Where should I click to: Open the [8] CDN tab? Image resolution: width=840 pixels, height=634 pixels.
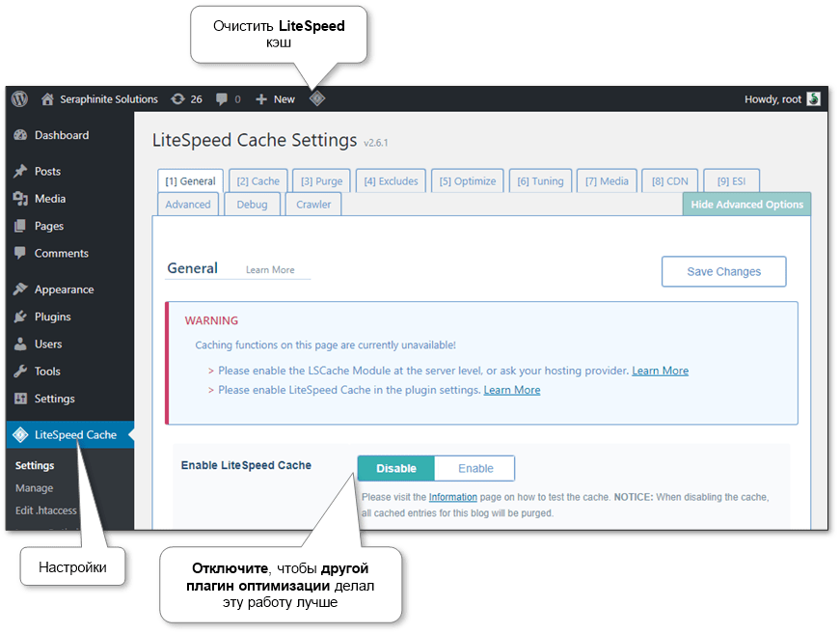[669, 181]
